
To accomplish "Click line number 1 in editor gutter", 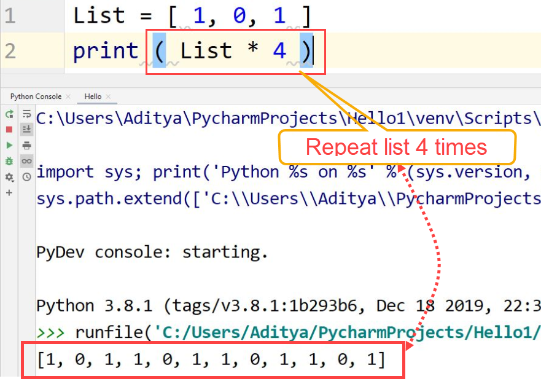I will (10, 15).
